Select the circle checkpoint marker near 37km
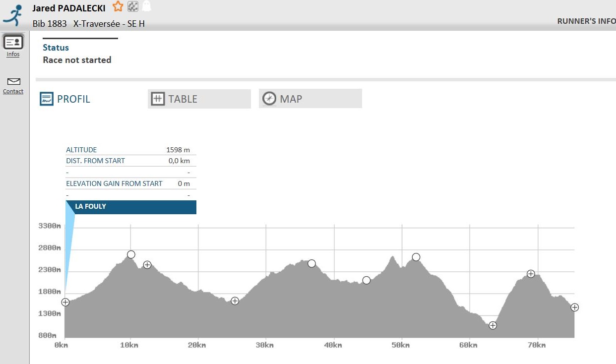The image size is (616, 364). [311, 263]
